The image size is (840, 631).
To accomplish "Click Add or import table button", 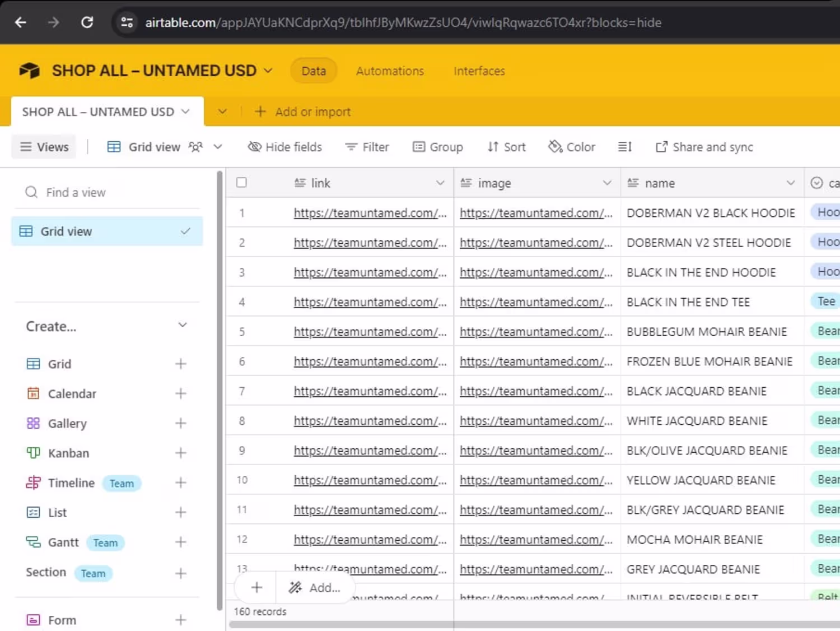I will (x=303, y=112).
